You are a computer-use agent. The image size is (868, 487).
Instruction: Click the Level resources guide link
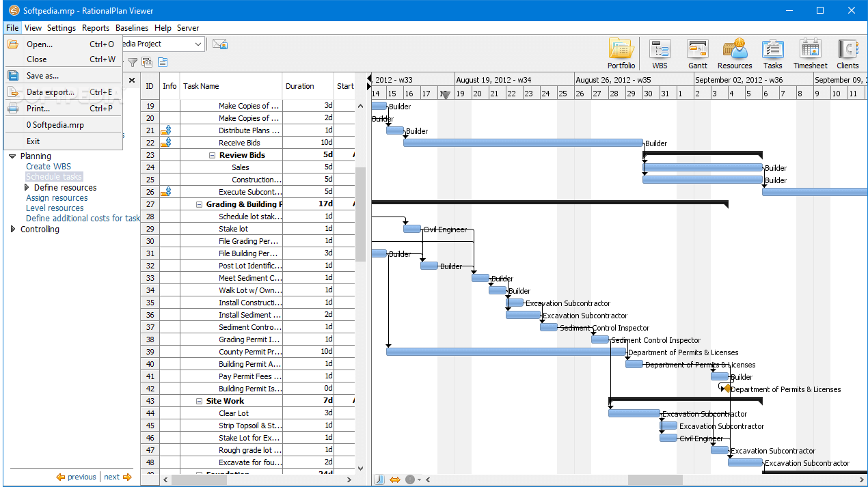(x=55, y=208)
